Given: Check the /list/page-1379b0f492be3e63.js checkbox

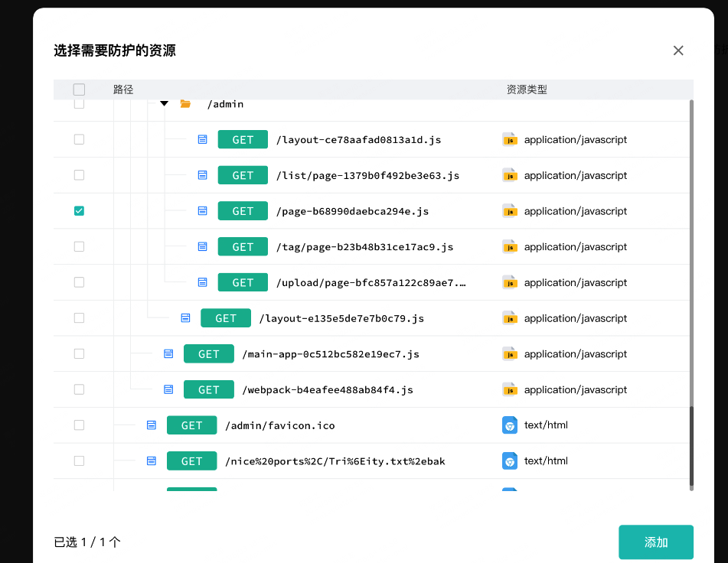Looking at the screenshot, I should click(x=79, y=175).
